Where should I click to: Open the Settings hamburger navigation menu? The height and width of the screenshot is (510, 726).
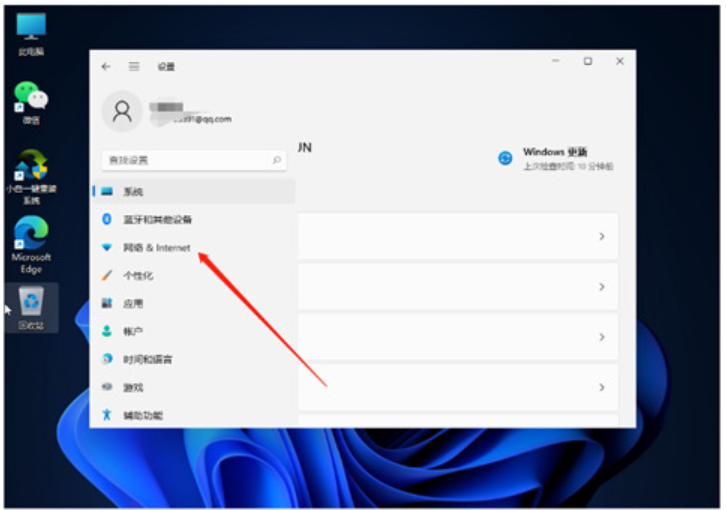coord(134,67)
